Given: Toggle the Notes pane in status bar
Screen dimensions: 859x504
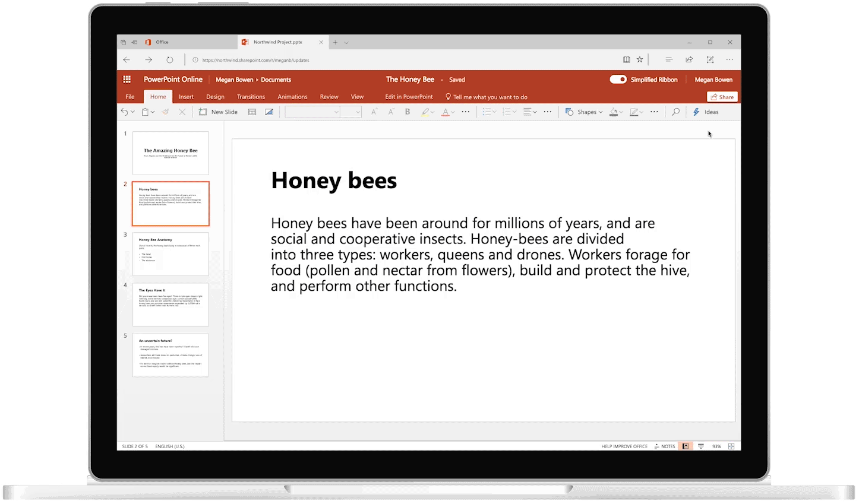Looking at the screenshot, I should pyautogui.click(x=665, y=446).
